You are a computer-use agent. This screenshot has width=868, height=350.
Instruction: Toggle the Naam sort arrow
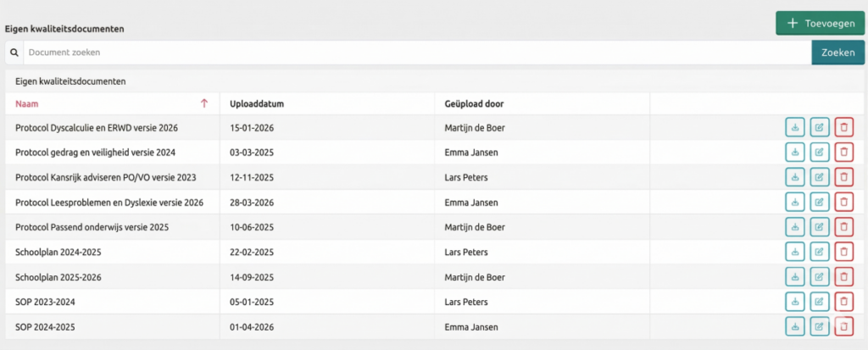pos(203,103)
